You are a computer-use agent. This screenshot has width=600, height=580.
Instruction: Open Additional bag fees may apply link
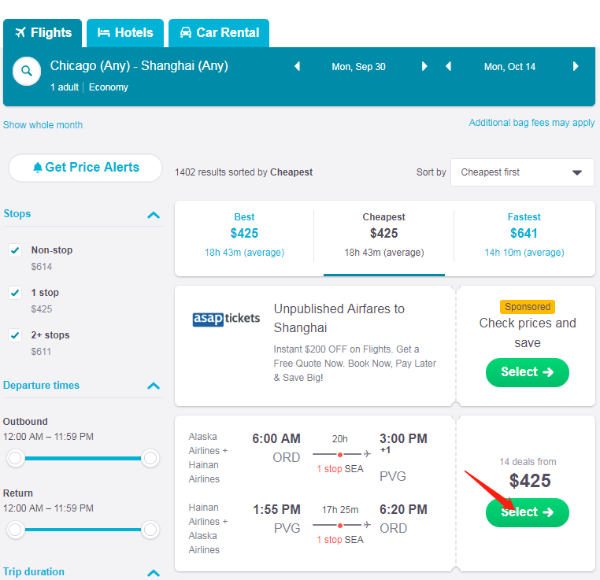coord(532,122)
